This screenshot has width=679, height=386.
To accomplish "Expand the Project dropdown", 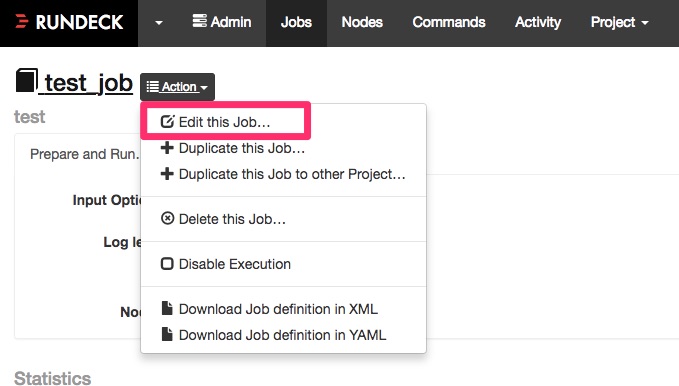I will click(620, 22).
